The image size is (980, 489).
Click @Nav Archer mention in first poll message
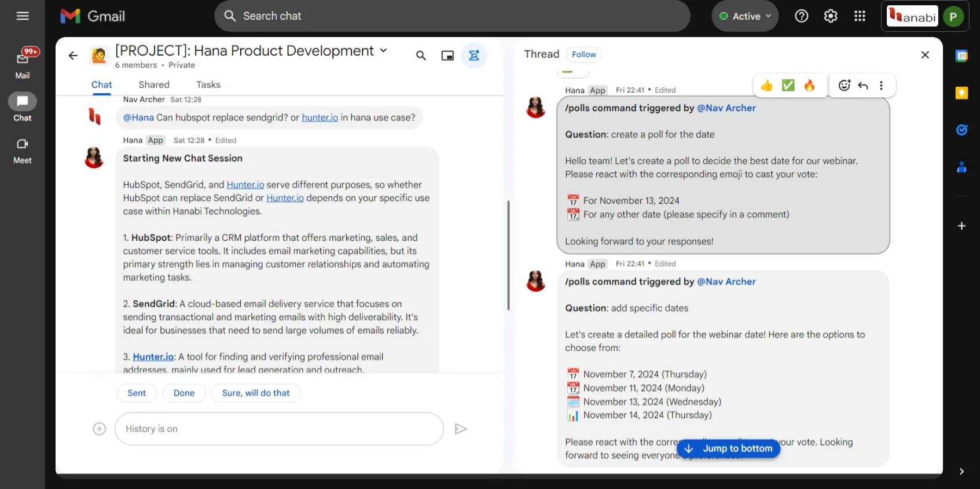coord(726,108)
